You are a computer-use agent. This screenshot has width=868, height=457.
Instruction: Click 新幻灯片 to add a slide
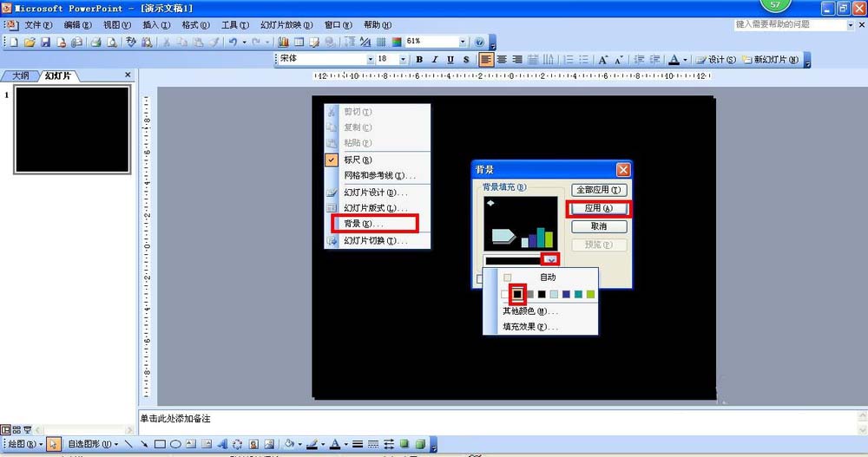[771, 59]
